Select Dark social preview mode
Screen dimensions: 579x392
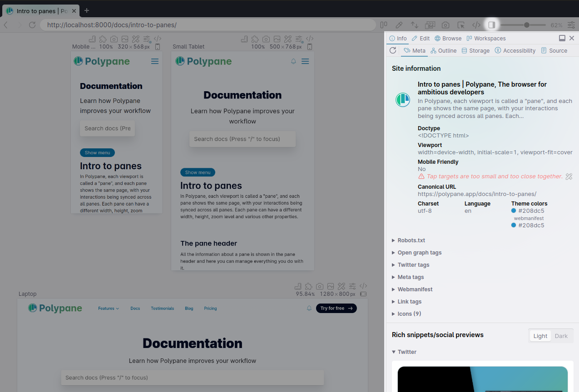click(561, 336)
